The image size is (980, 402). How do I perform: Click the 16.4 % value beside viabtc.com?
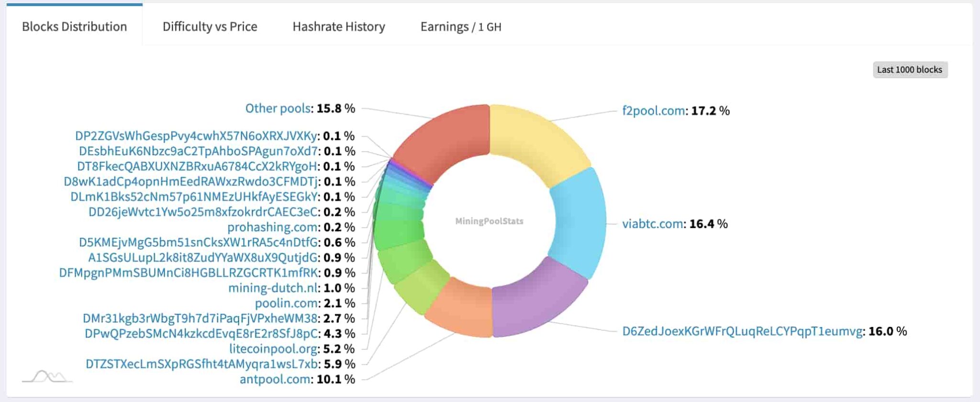[x=709, y=224]
